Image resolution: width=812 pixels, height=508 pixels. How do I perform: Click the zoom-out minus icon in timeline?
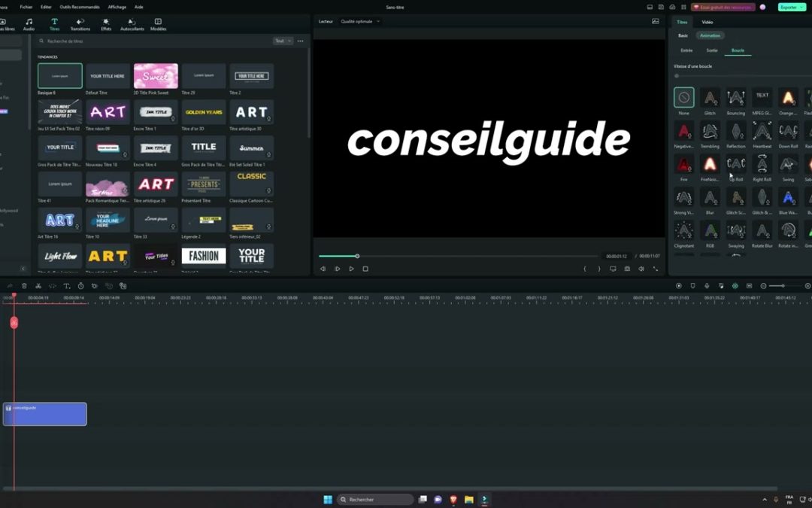click(x=763, y=286)
